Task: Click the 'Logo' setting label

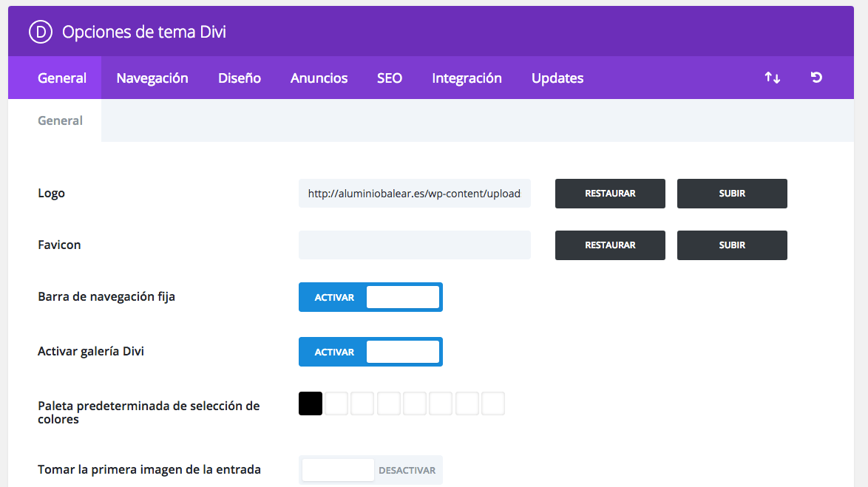Action: [x=52, y=193]
